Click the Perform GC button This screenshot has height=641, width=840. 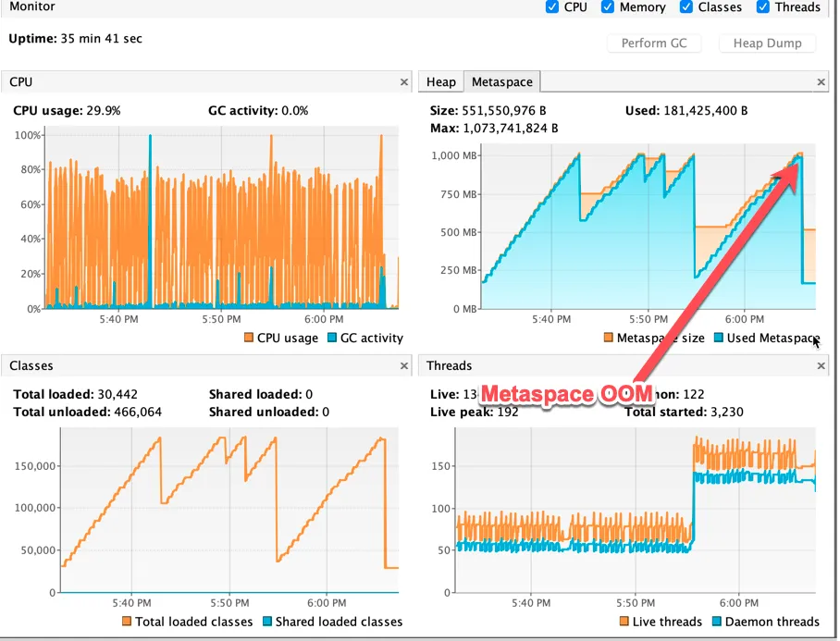(654, 43)
